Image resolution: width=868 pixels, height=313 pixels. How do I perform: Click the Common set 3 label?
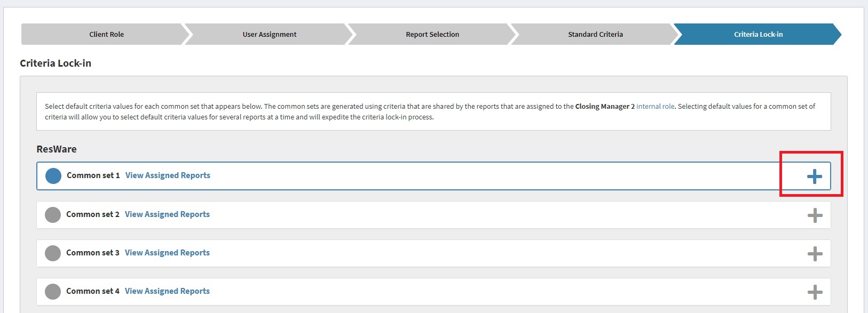[x=92, y=253]
